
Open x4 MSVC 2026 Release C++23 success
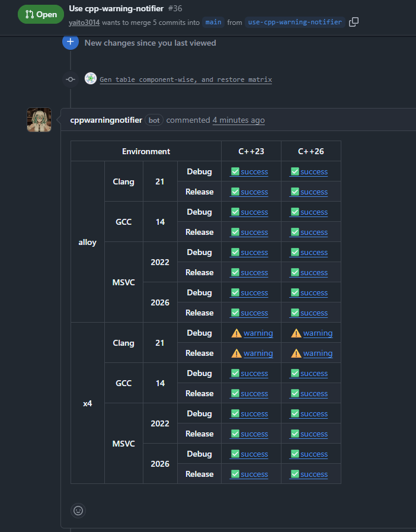point(249,474)
